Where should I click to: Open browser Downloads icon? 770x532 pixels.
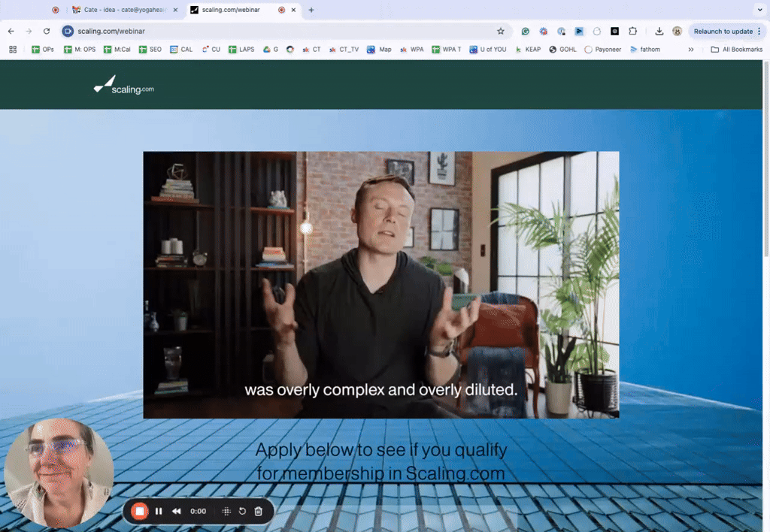click(659, 31)
